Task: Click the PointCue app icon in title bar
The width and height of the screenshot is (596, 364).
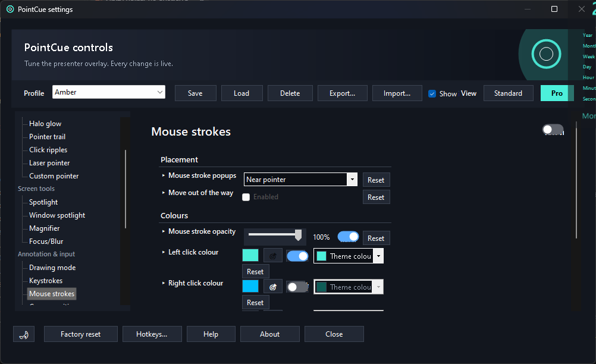Action: coord(10,9)
